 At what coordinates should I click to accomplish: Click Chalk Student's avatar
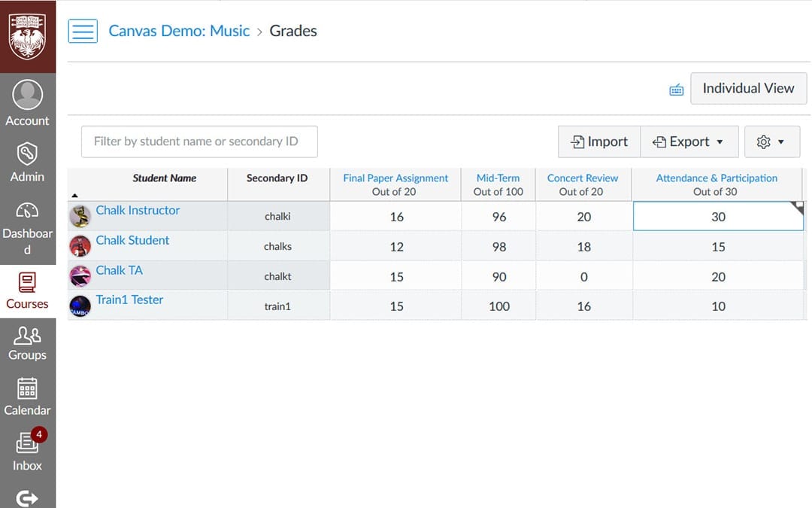click(x=80, y=246)
